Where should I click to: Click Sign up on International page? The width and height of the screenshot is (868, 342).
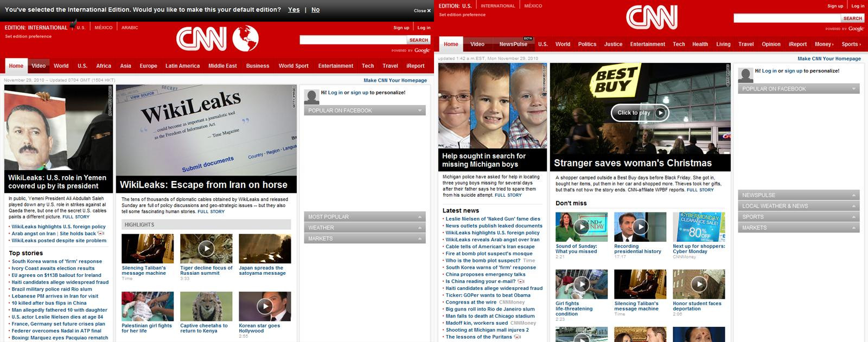click(x=401, y=28)
